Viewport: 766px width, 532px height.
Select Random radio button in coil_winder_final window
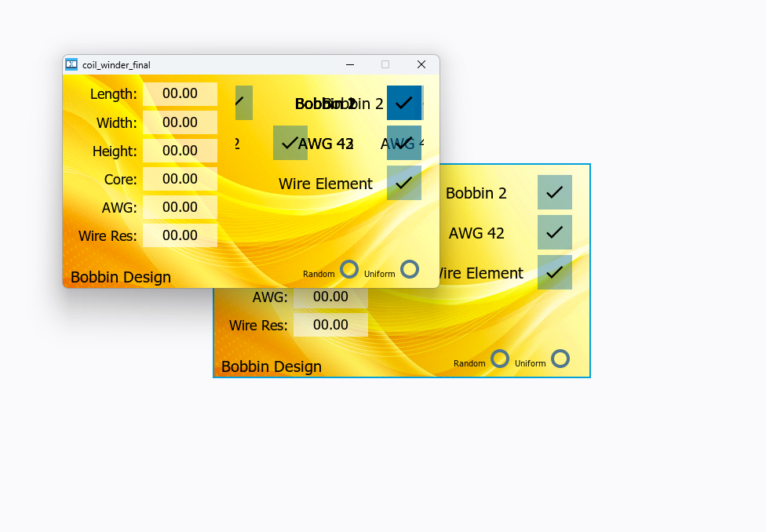point(349,269)
